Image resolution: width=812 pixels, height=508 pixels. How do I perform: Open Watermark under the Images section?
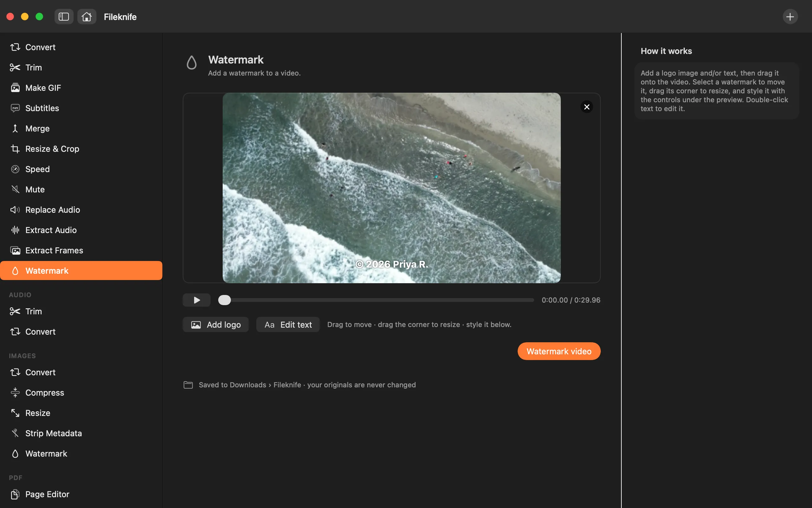[x=81, y=454]
